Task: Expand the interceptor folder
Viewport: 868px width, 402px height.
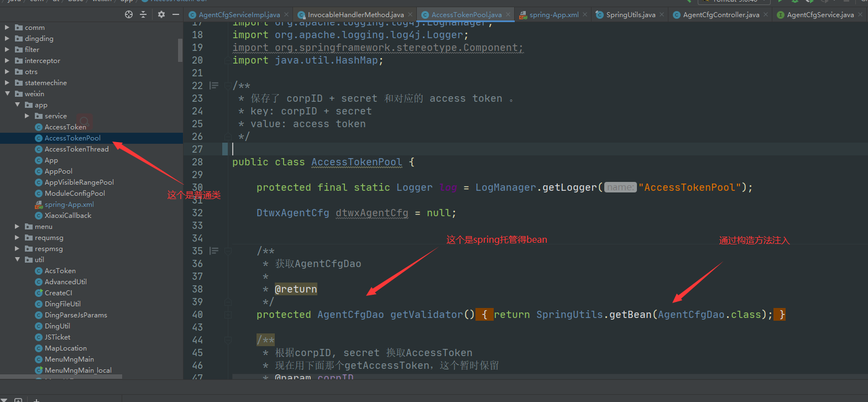Action: tap(7, 60)
